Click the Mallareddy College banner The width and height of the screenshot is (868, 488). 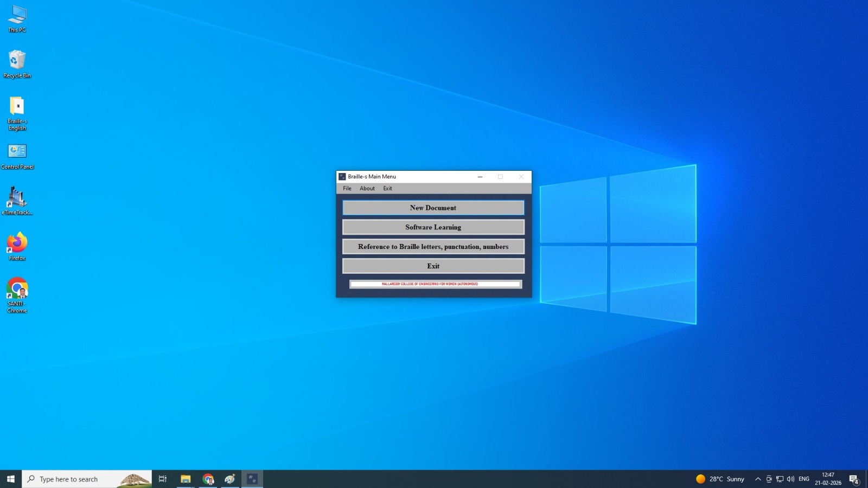[x=435, y=284]
